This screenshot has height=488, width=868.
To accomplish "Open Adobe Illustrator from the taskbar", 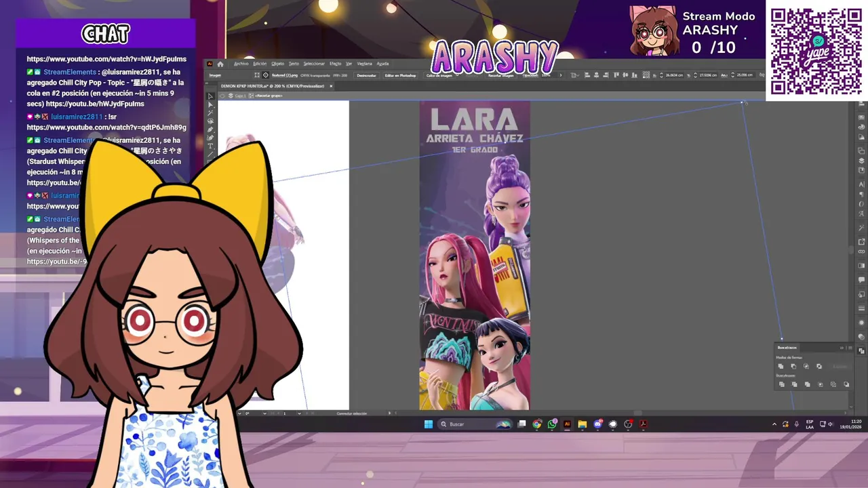I will click(567, 424).
